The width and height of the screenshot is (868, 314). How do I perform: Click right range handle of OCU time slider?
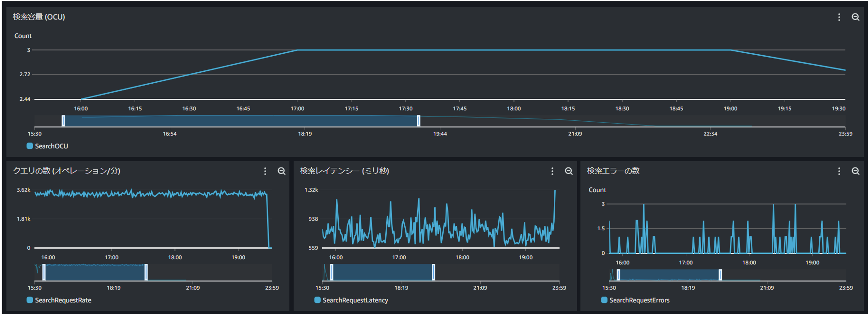pos(419,121)
